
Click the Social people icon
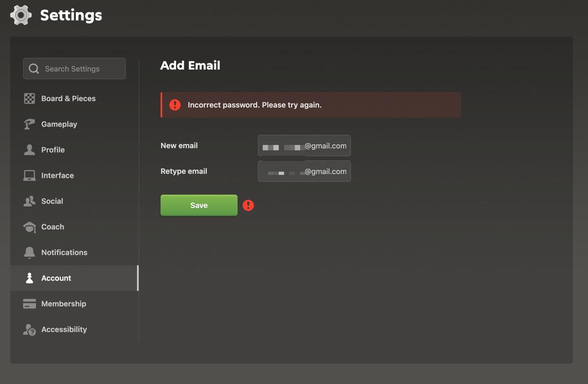(29, 201)
